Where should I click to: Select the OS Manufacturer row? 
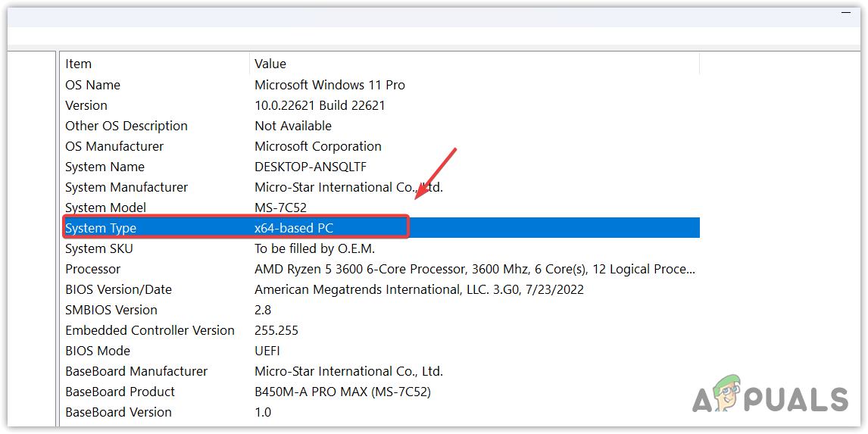point(114,146)
